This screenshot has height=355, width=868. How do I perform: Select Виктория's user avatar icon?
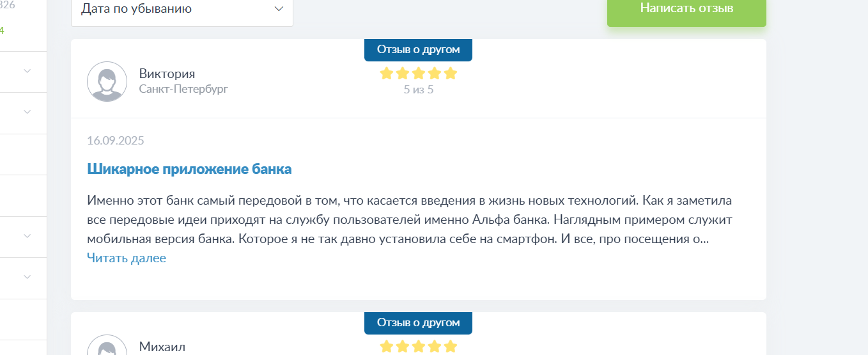pos(107,81)
